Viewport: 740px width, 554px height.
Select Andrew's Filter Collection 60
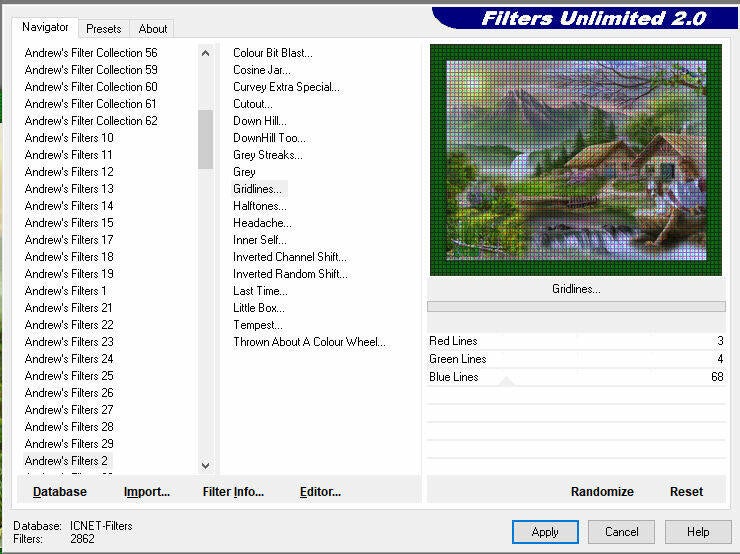tap(91, 87)
